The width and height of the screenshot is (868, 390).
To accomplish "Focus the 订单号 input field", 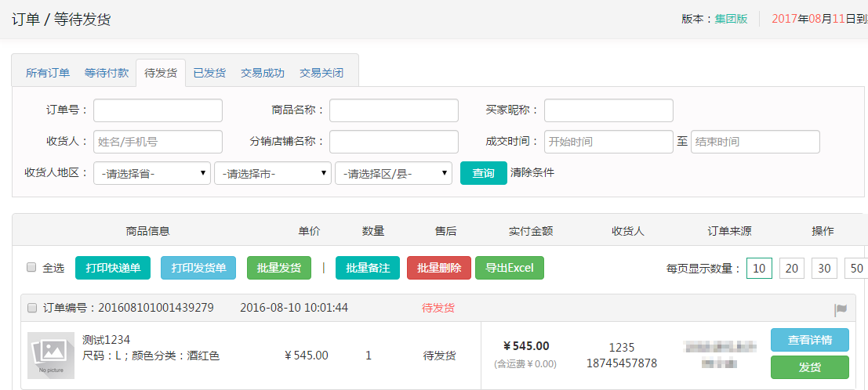I will tap(158, 110).
